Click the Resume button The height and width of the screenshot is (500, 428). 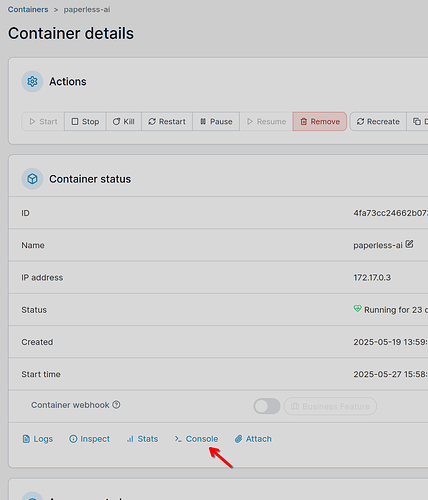266,121
